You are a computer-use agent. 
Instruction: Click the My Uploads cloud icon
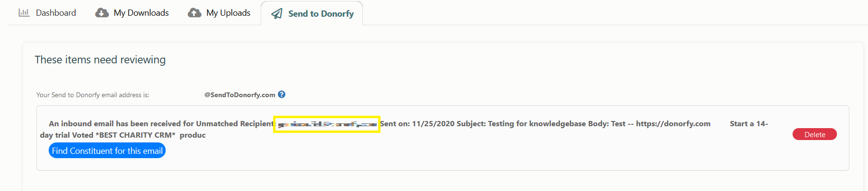point(194,13)
